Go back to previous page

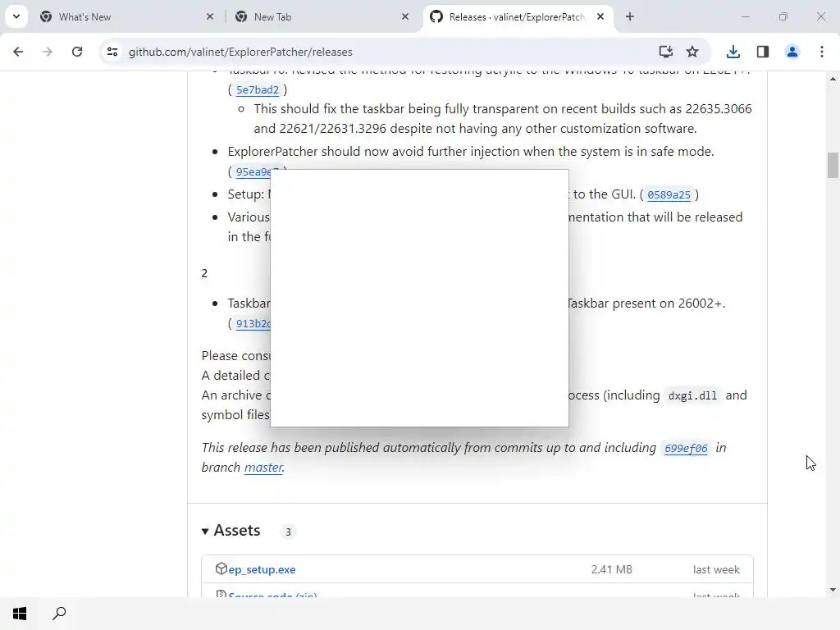pos(18,52)
